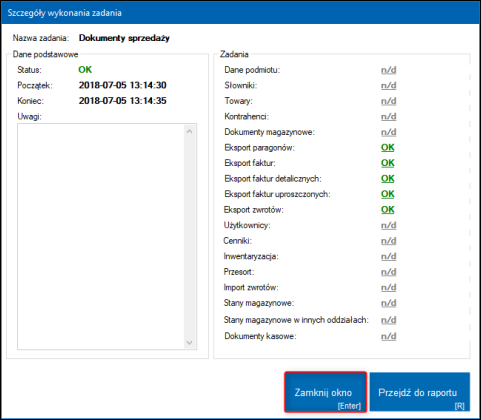Open report via Przejdź do raportu

[420, 392]
